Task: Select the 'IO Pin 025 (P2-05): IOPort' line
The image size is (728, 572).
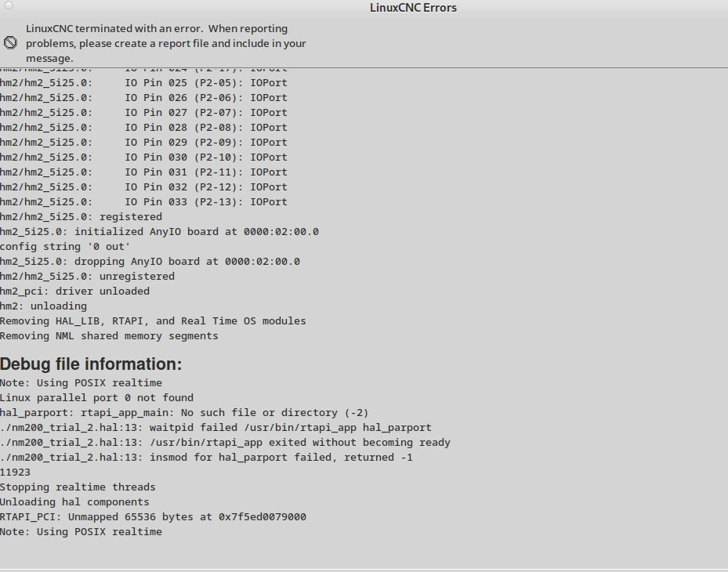Action: 143,83
